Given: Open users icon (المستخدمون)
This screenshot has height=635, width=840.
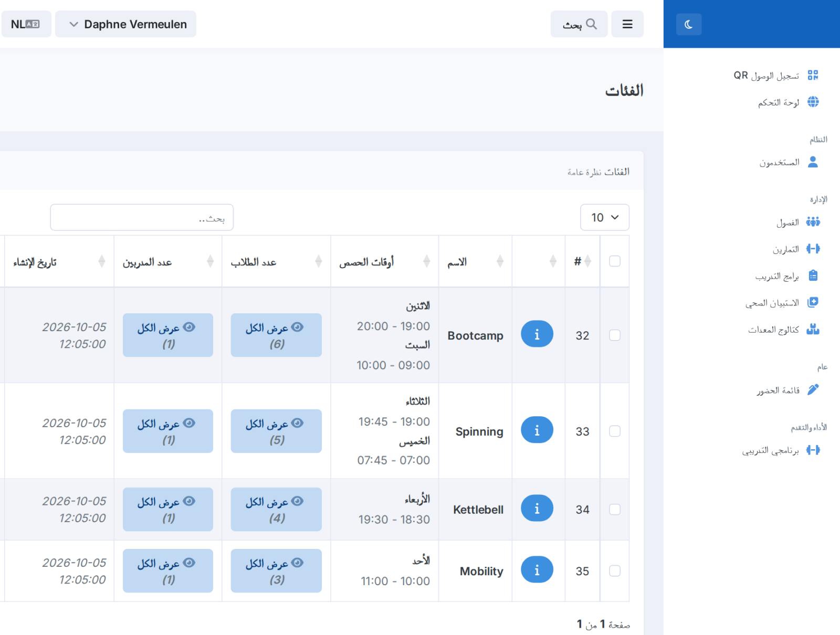Looking at the screenshot, I should (813, 162).
